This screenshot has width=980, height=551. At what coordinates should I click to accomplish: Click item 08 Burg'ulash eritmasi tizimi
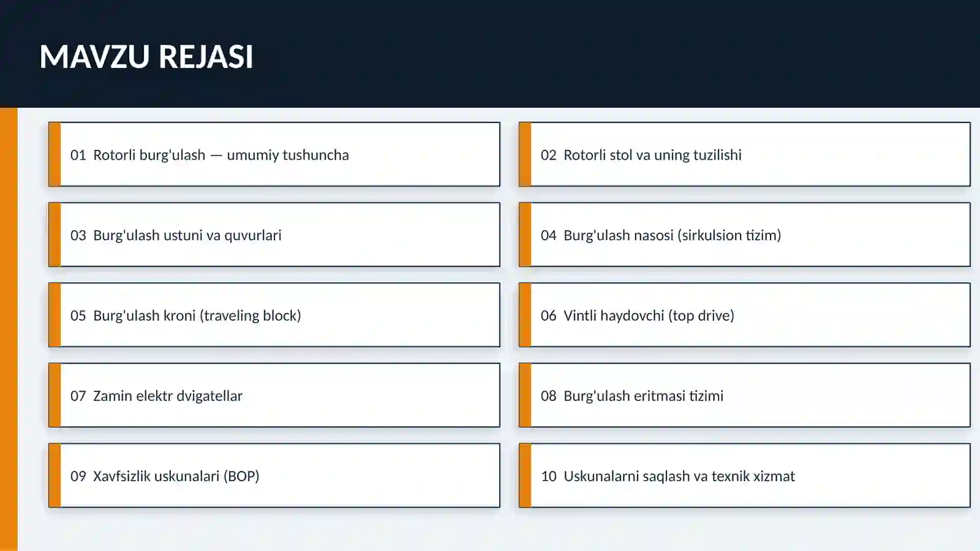[x=745, y=395]
